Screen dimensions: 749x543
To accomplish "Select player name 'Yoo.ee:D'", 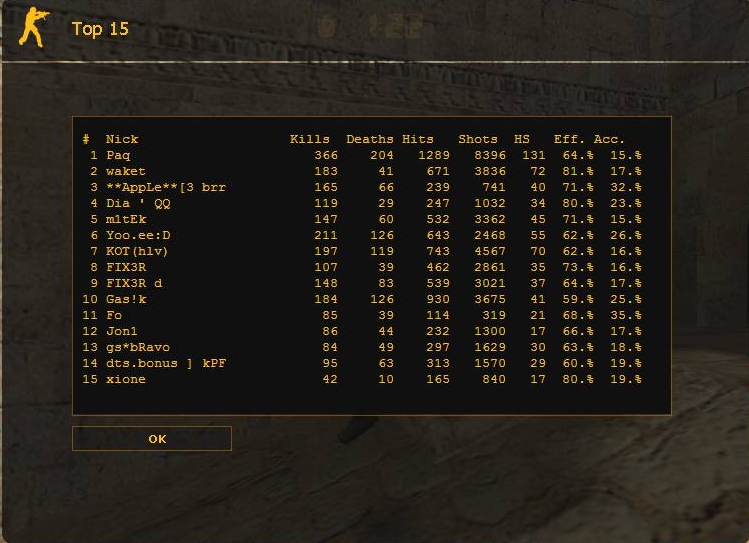I will [138, 235].
